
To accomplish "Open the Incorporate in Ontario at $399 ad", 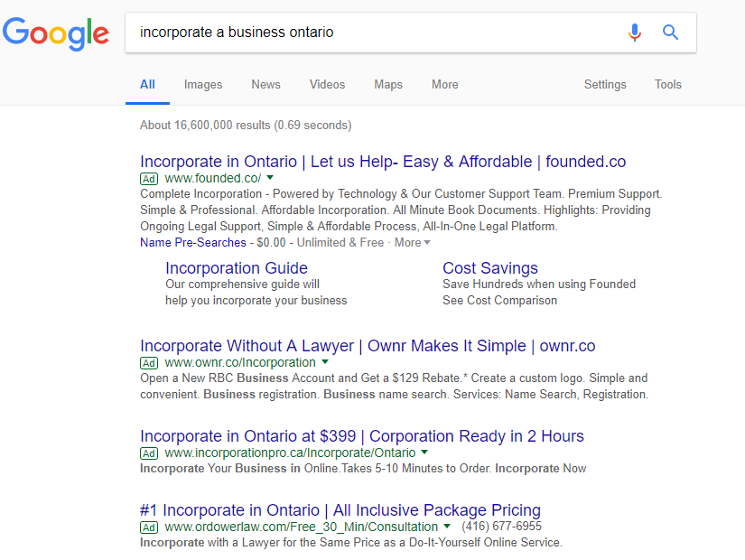I will [362, 436].
